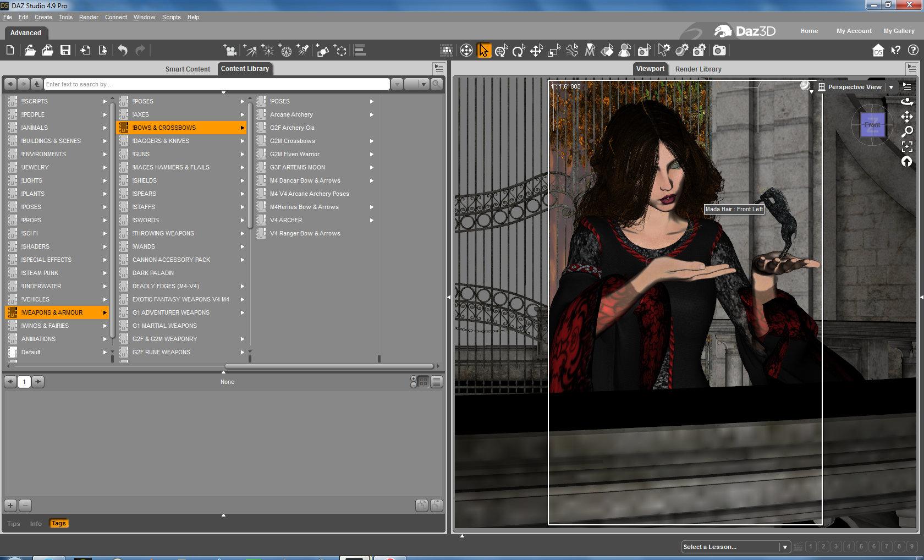Click the Save file icon
The width and height of the screenshot is (924, 560).
(x=65, y=51)
